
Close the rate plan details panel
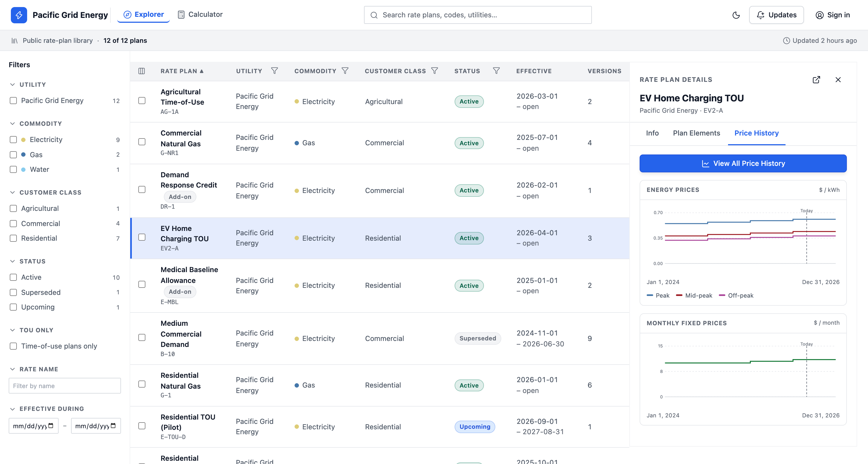(838, 80)
